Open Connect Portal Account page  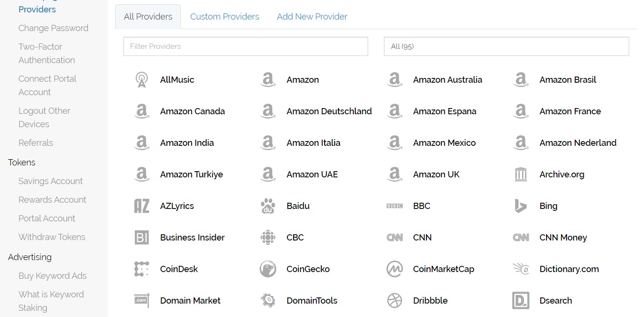coord(47,86)
